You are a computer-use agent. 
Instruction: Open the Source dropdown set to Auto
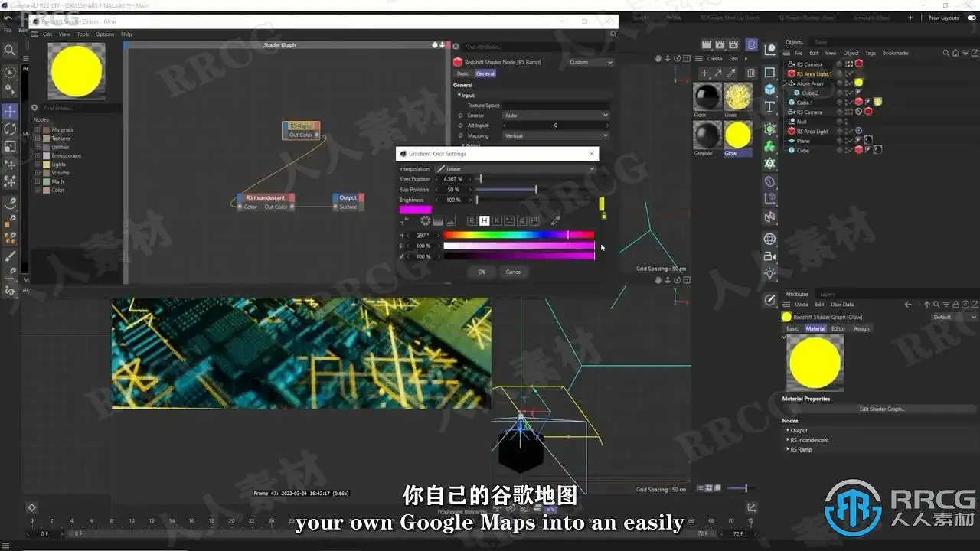coord(556,116)
